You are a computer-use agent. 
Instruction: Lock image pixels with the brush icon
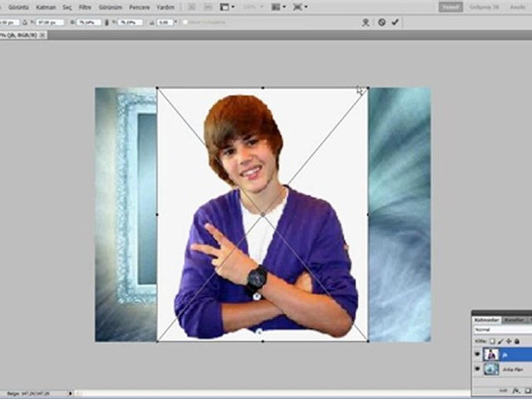(x=500, y=341)
